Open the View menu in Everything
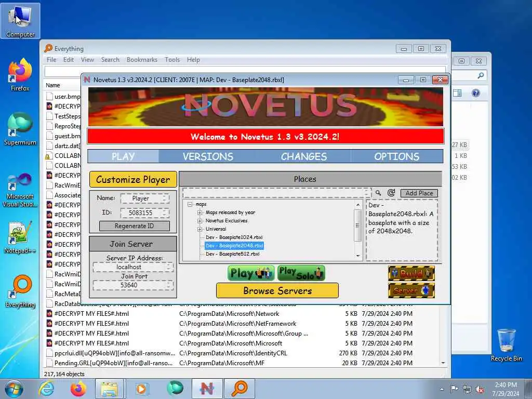Viewport: 532px width, 399px height. click(87, 60)
